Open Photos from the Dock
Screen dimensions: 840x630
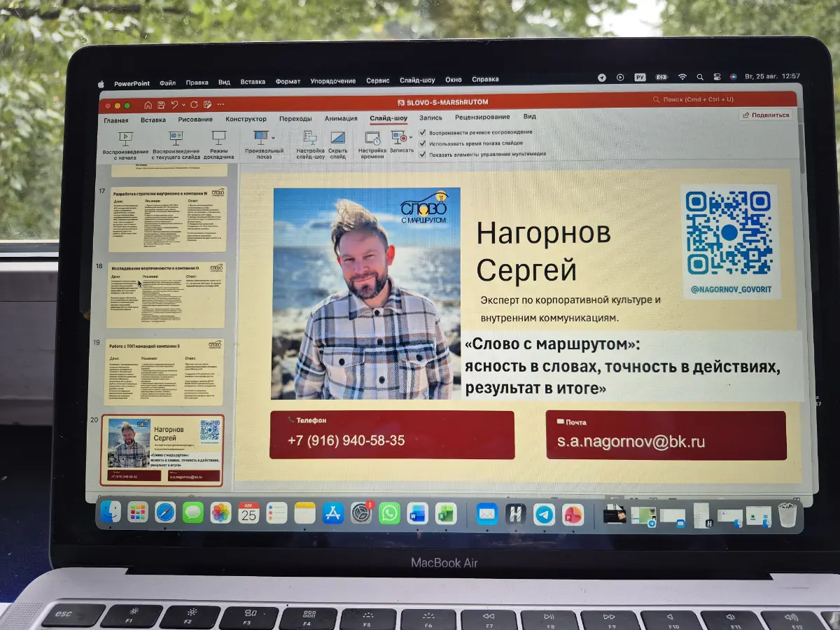pos(220,513)
